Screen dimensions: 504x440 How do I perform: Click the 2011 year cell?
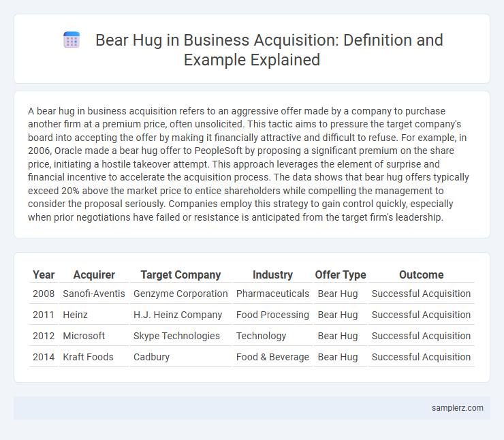(x=44, y=315)
